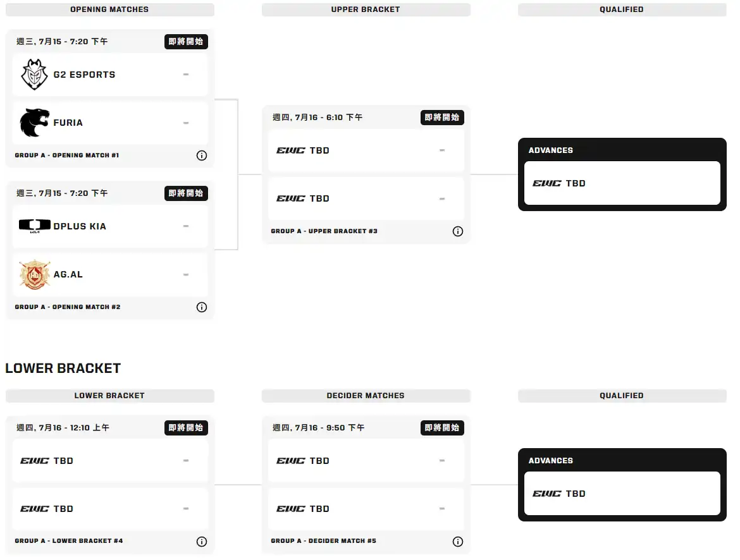
Task: Click the status badge on Opening Match #1
Action: pyautogui.click(x=186, y=42)
